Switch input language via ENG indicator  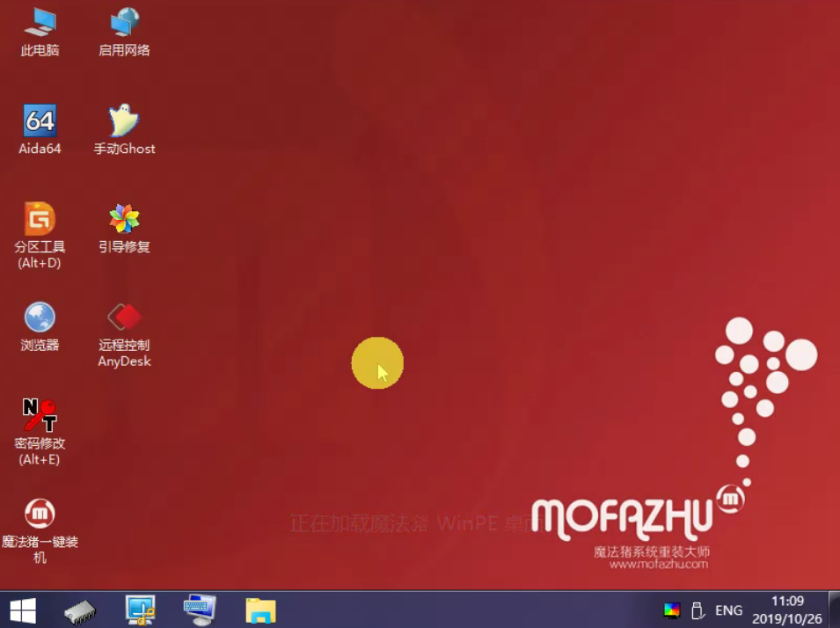pos(728,610)
